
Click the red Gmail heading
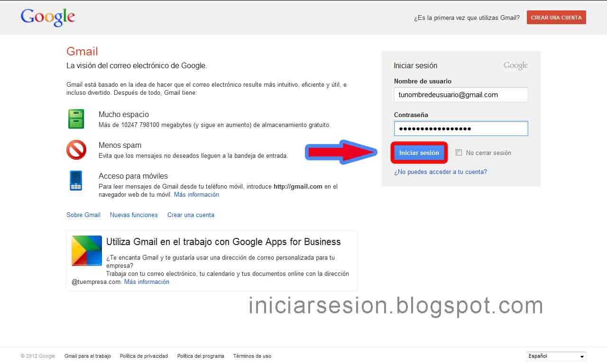82,51
